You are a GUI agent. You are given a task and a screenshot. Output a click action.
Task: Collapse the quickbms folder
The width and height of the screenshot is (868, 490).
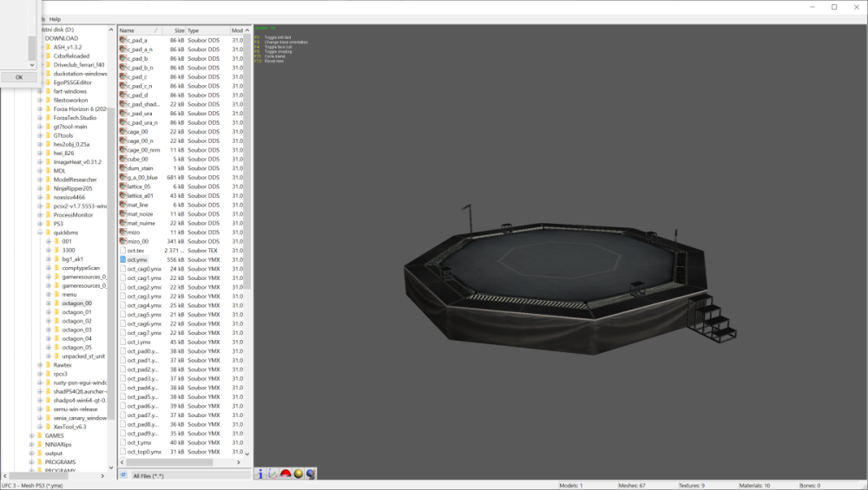pyautogui.click(x=40, y=232)
